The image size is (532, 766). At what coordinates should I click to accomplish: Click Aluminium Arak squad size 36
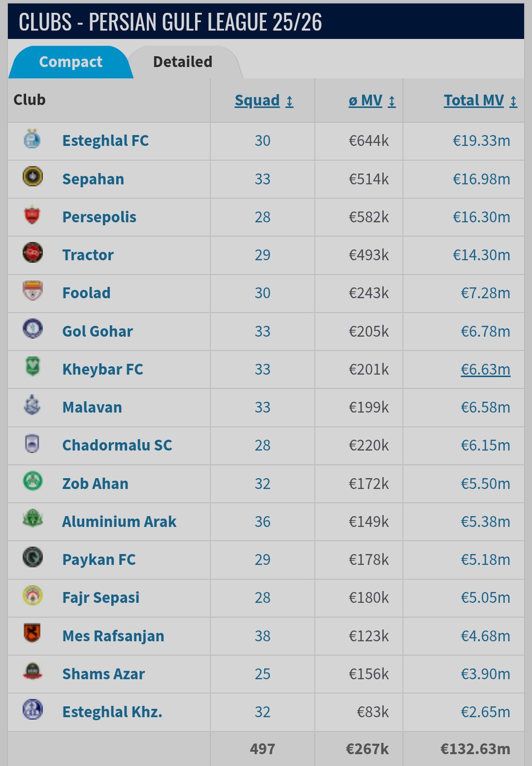click(263, 522)
